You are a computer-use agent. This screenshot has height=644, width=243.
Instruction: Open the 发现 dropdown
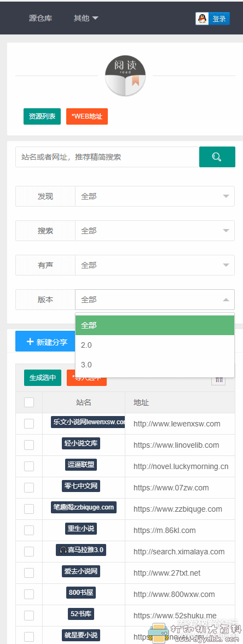(x=155, y=196)
